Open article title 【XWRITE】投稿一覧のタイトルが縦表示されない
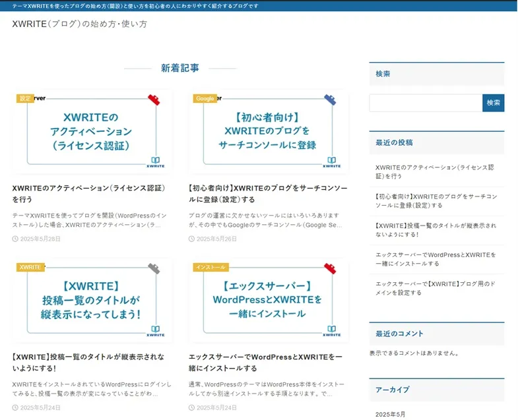This screenshot has height=420, width=518. pos(88,362)
